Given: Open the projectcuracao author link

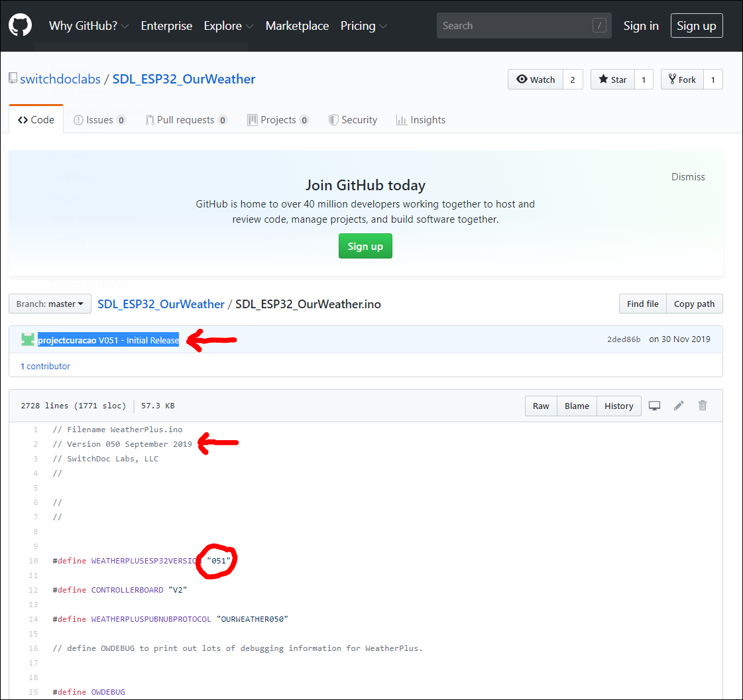Looking at the screenshot, I should pyautogui.click(x=67, y=340).
